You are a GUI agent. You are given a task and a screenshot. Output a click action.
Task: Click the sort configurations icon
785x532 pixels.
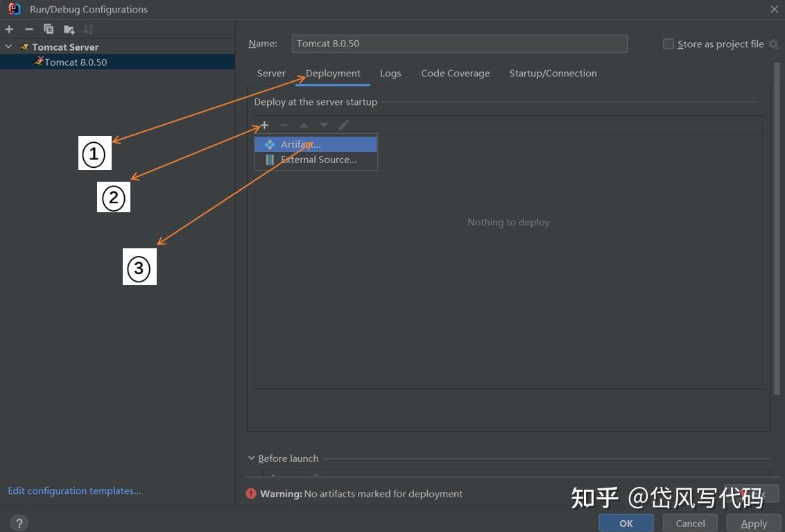point(87,29)
